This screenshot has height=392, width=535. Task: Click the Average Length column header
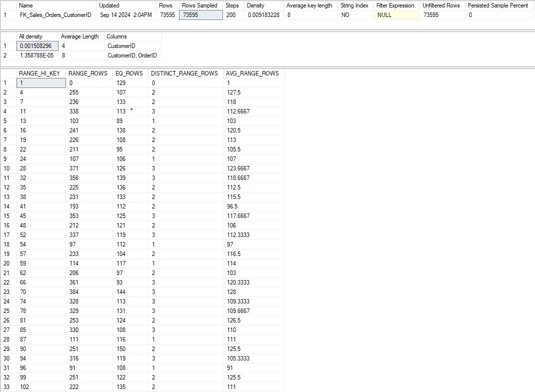(80, 36)
